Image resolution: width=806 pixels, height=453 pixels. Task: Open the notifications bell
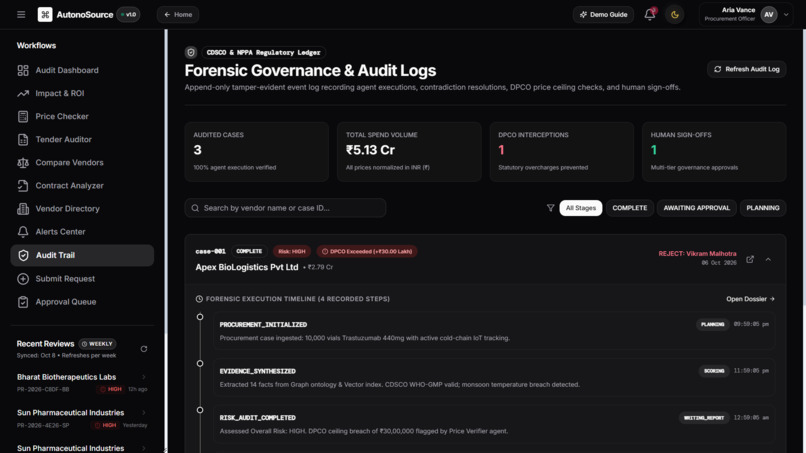650,14
